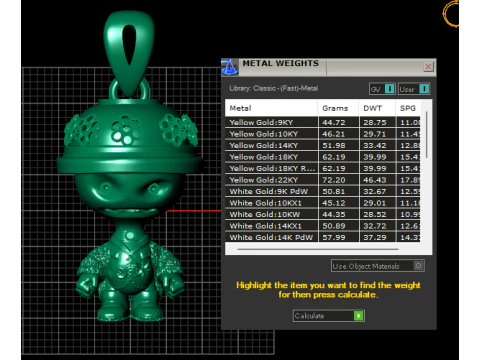Image resolution: width=480 pixels, height=360 pixels.
Task: Click the Calculate button
Action: [x=329, y=316]
